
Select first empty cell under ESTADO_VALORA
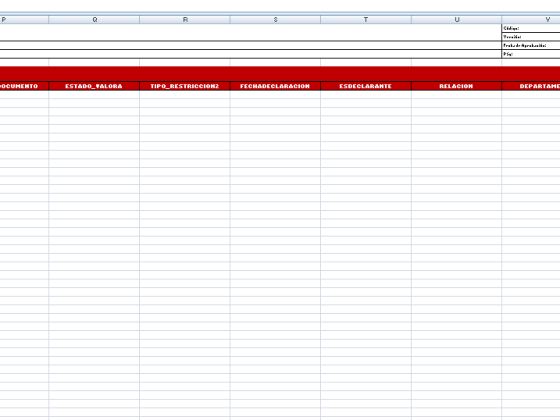tap(94, 95)
